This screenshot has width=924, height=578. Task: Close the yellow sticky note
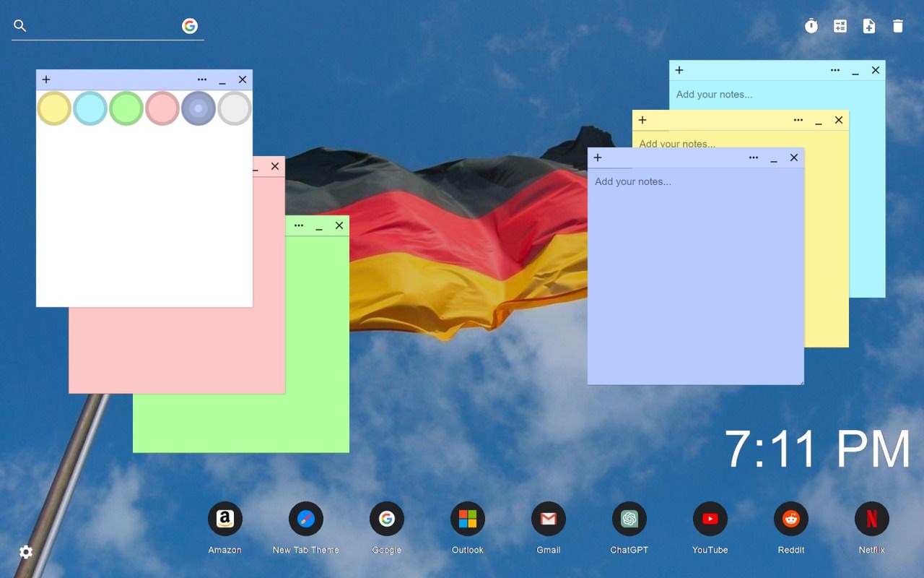[x=839, y=120]
